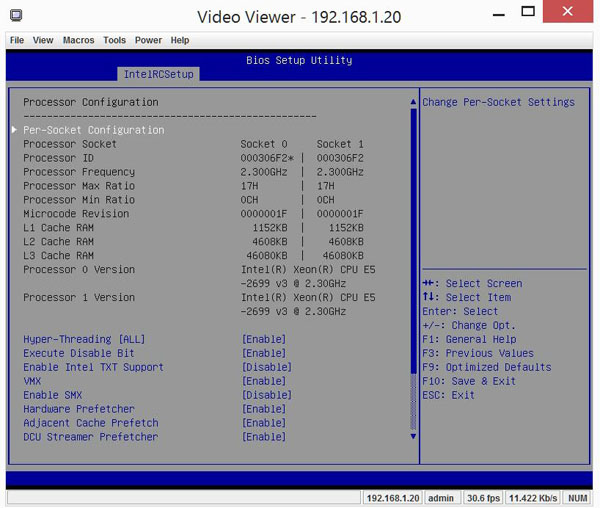Screen dimensions: 600x508
Task: Minimize the Video Viewer window
Action: (499, 15)
